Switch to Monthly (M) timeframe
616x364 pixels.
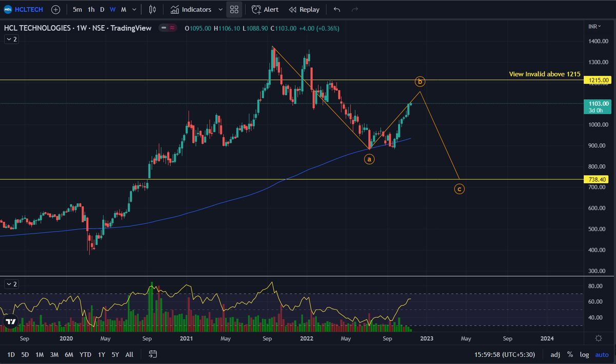pyautogui.click(x=124, y=9)
